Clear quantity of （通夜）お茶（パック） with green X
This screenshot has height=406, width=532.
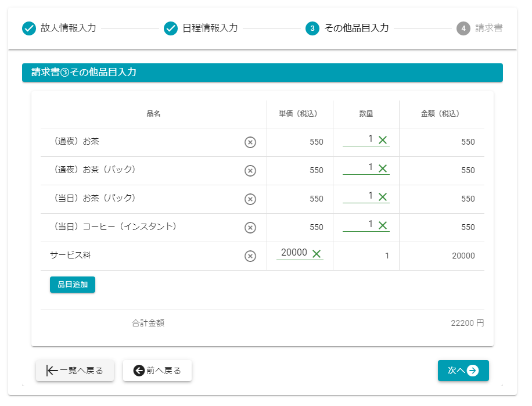[x=383, y=168]
